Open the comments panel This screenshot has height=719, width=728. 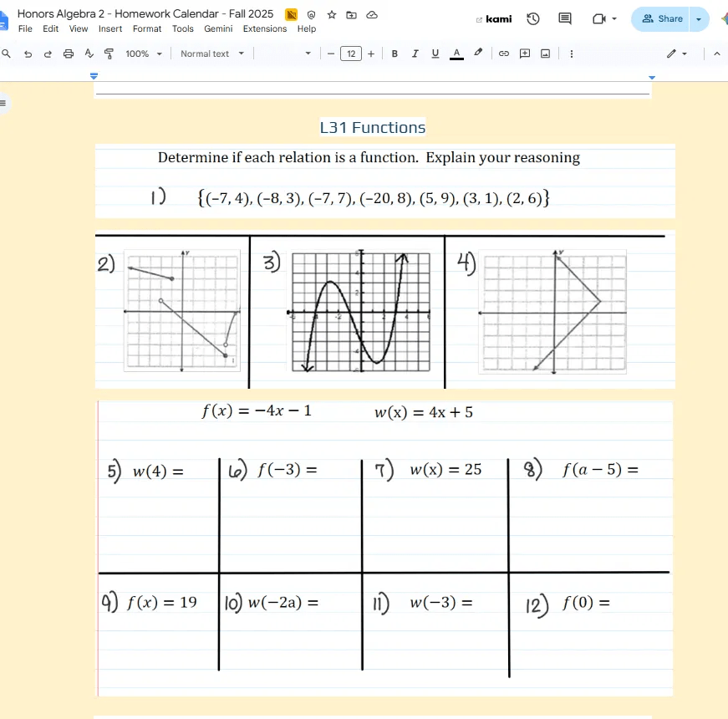pos(564,19)
